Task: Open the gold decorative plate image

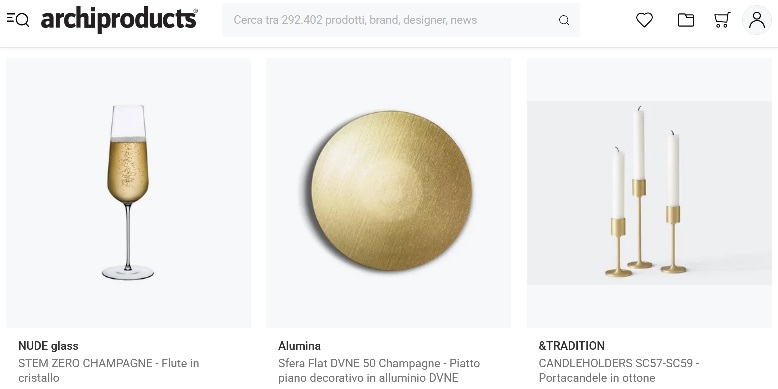Action: (389, 193)
